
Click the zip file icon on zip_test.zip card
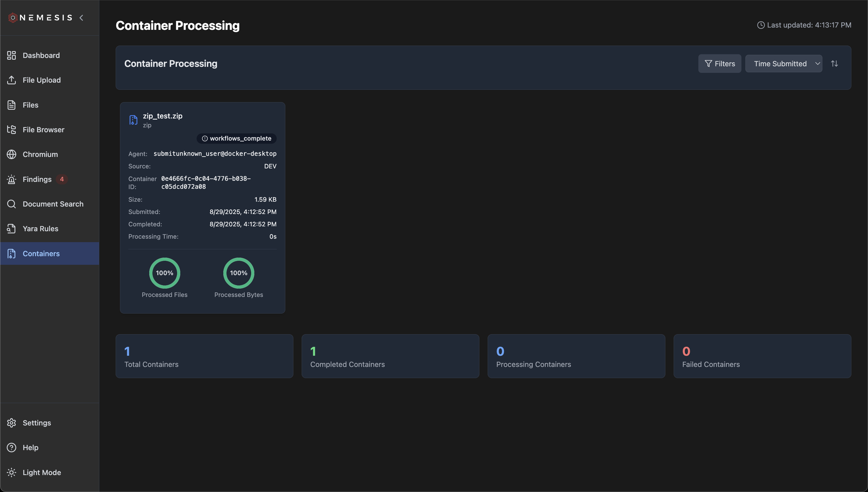[x=133, y=120]
